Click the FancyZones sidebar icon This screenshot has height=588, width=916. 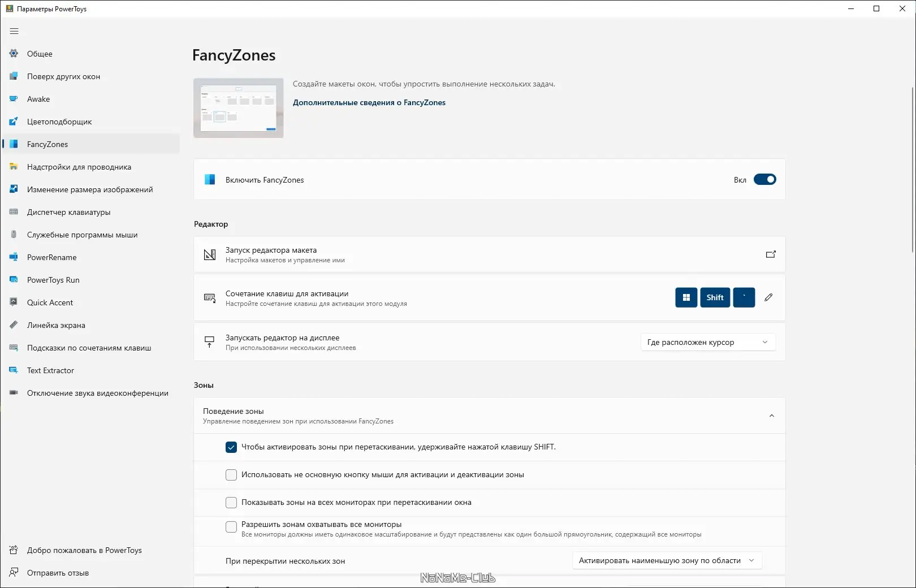pyautogui.click(x=14, y=144)
